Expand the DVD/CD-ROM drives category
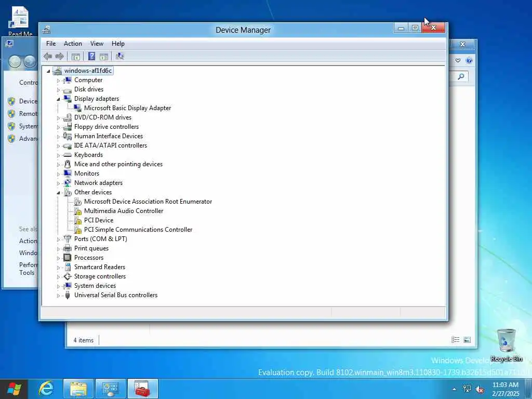532x399 pixels. coord(58,118)
